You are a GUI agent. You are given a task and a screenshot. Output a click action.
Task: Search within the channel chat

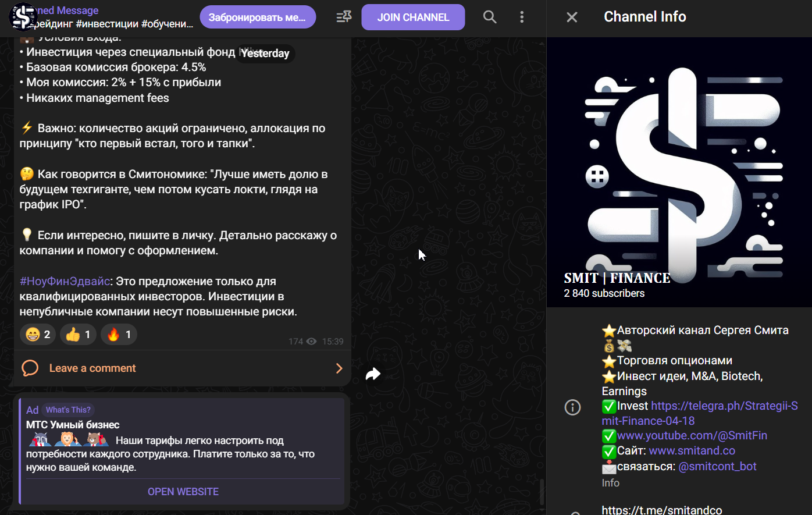pyautogui.click(x=490, y=17)
